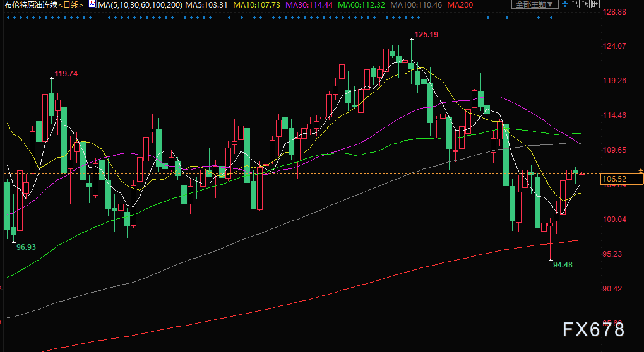644x352 pixels.
Task: Click the 125.19 high price marker
Action: tap(426, 35)
